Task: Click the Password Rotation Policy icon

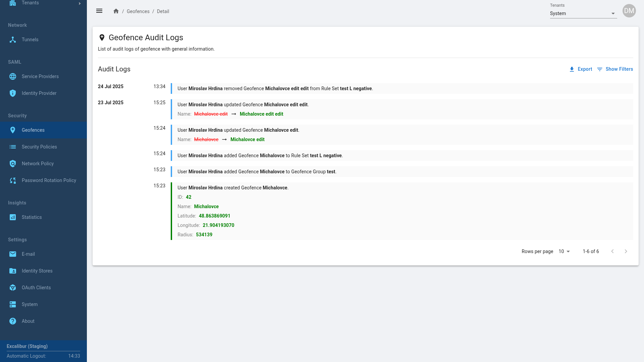Action: pos(13,180)
